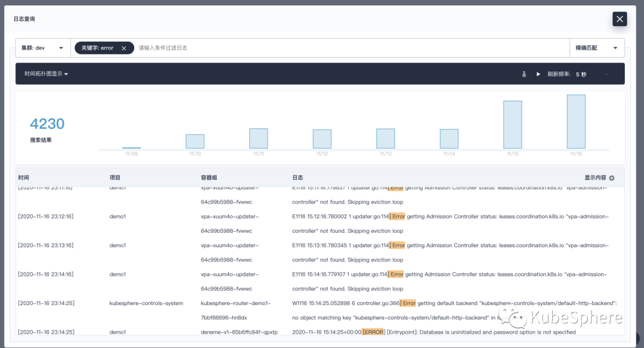Select log row timestamped 2020-11-16 23:13:16
This screenshot has width=644, height=348.
click(x=320, y=252)
